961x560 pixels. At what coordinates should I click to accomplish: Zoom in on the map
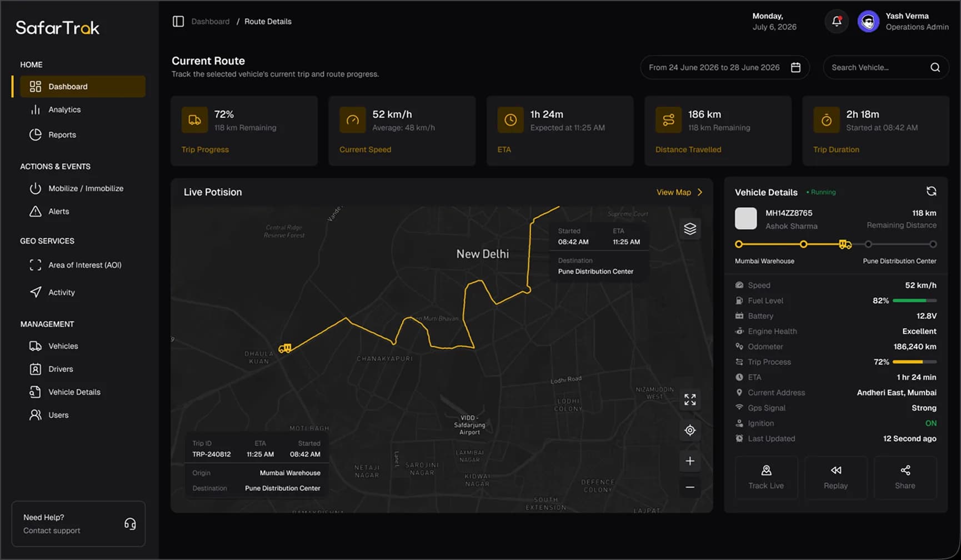tap(690, 461)
